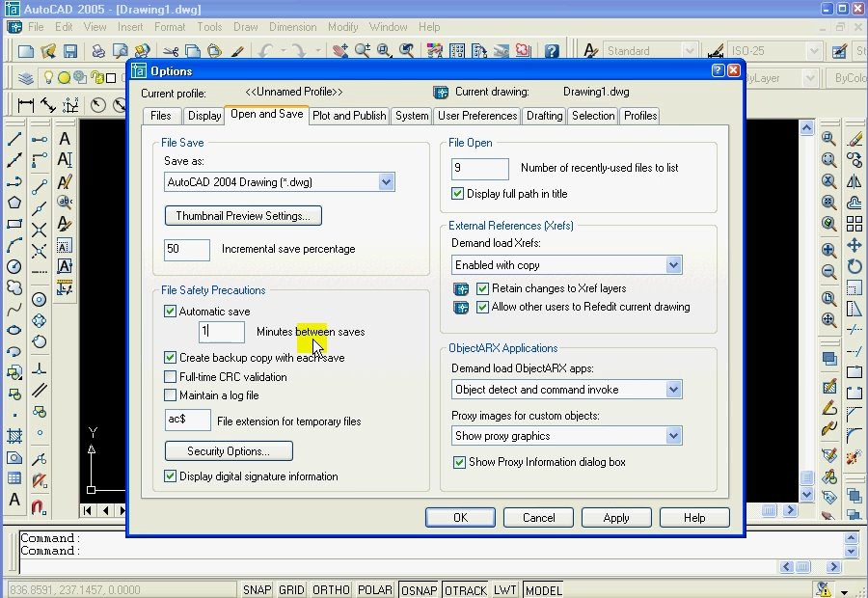Toggle Display full path in title

pyautogui.click(x=457, y=194)
